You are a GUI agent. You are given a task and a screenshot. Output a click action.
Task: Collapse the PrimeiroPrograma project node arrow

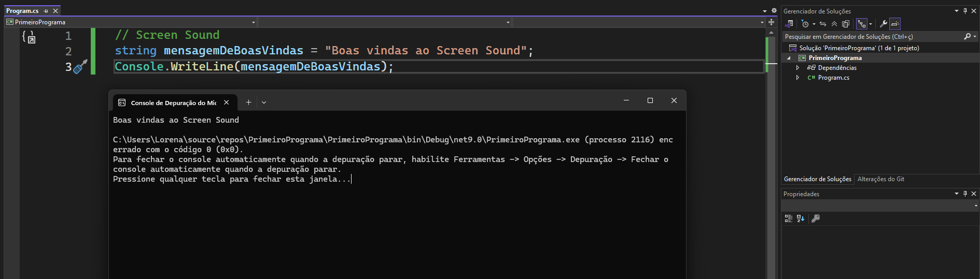click(789, 58)
